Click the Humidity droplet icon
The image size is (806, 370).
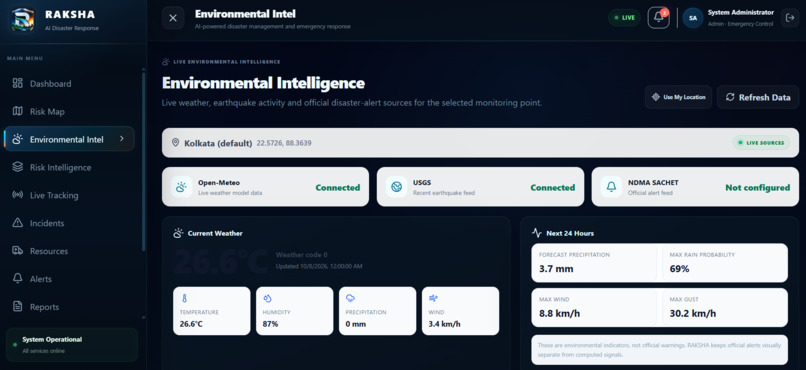coord(267,298)
